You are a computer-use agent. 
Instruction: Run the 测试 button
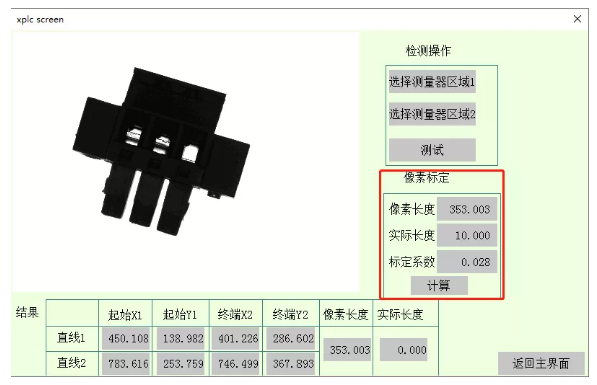[x=432, y=150]
